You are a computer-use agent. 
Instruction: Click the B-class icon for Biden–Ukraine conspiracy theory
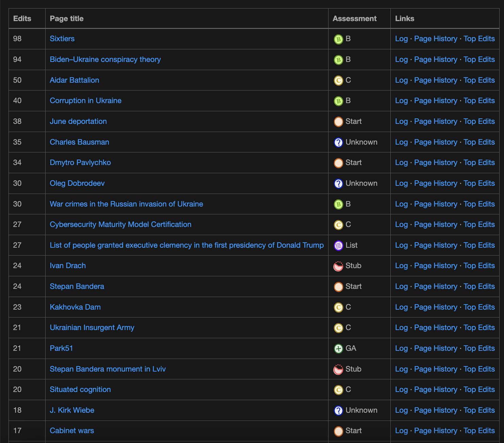[x=338, y=60]
